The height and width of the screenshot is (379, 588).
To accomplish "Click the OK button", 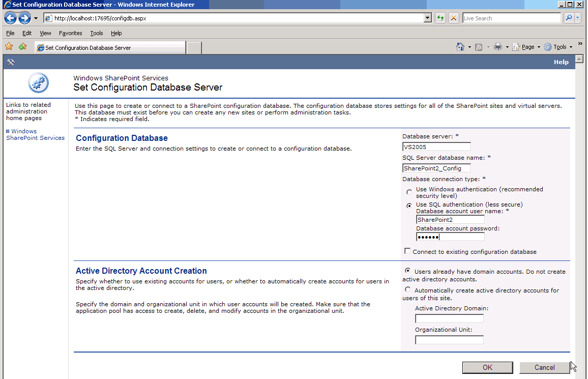I will click(x=487, y=367).
